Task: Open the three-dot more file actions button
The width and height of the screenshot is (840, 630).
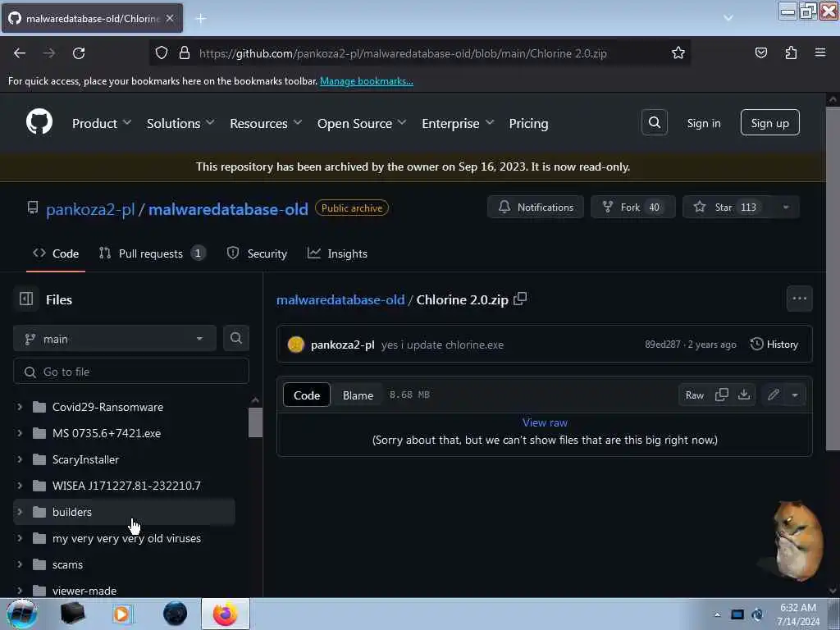Action: [799, 299]
